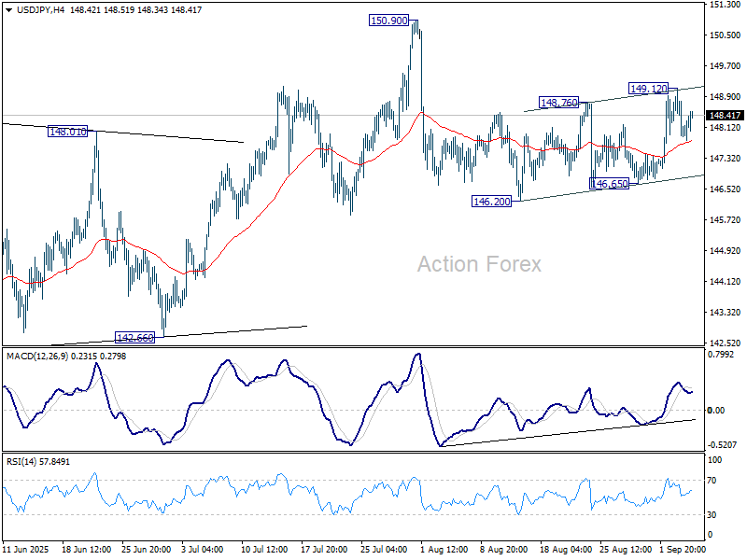Open the USDJPY chart dropdown triangle
747x560 pixels.
click(8, 10)
